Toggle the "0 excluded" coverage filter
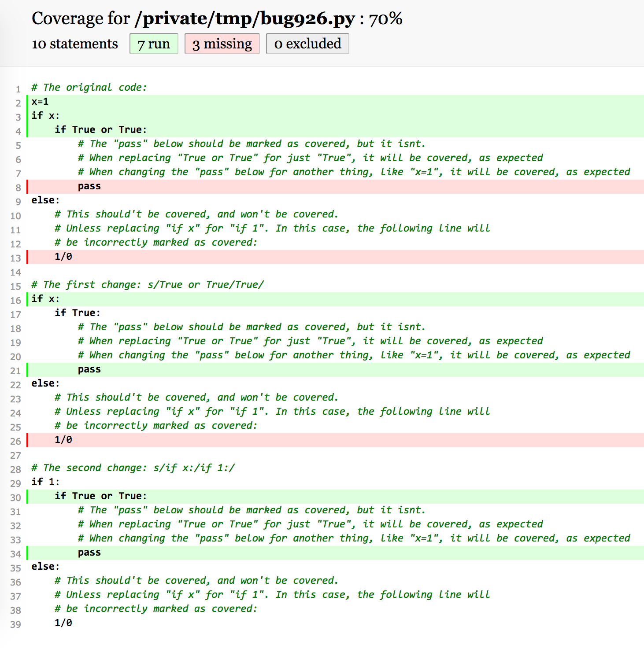 click(x=307, y=44)
